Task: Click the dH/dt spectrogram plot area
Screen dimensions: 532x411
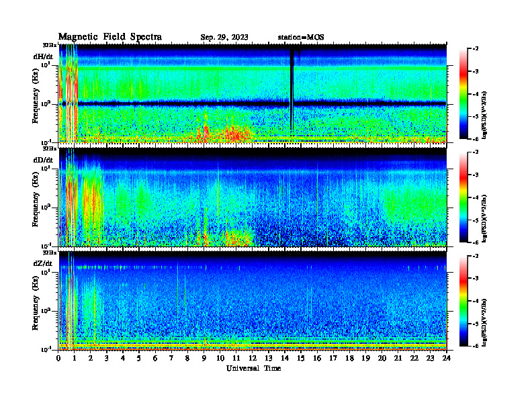Action: coord(253,93)
